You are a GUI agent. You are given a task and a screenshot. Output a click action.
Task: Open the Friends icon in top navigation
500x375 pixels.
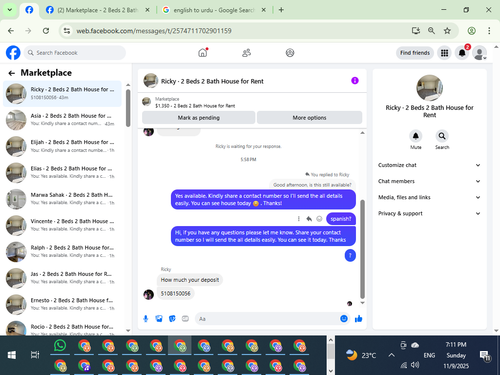(246, 53)
